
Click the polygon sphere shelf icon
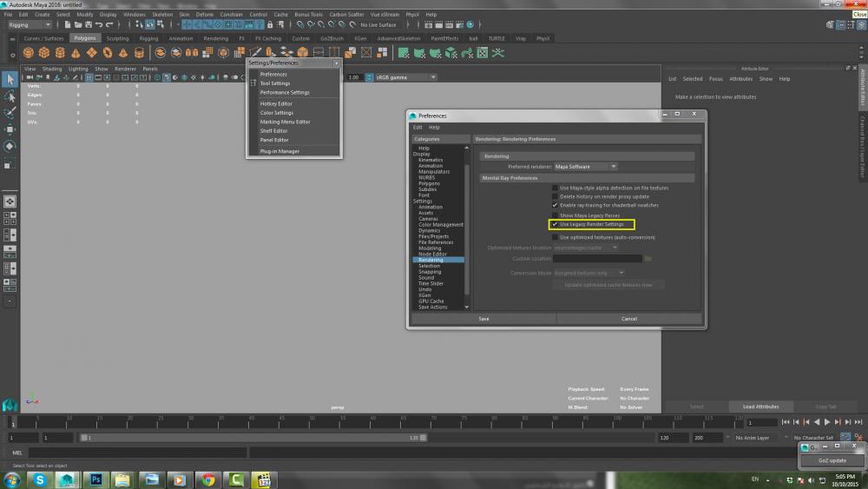coord(28,53)
